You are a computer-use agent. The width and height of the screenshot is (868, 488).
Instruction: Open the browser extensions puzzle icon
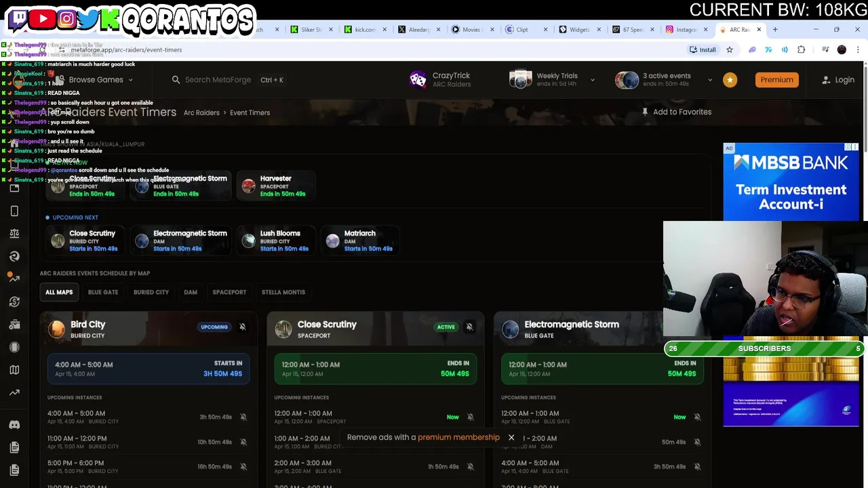pos(802,49)
